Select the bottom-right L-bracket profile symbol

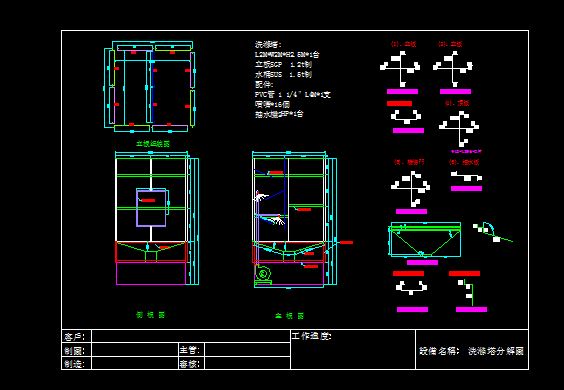[467, 292]
